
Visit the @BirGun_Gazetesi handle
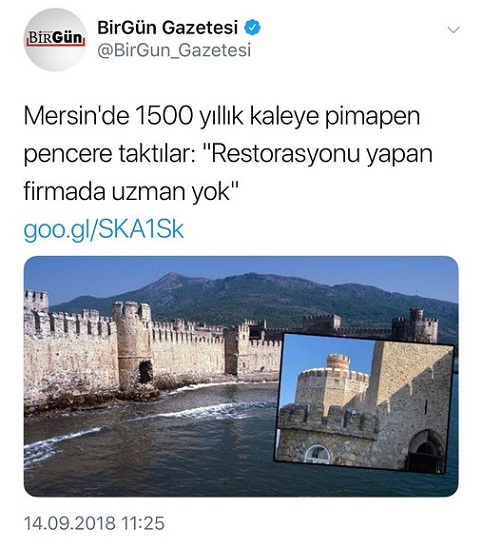click(174, 50)
